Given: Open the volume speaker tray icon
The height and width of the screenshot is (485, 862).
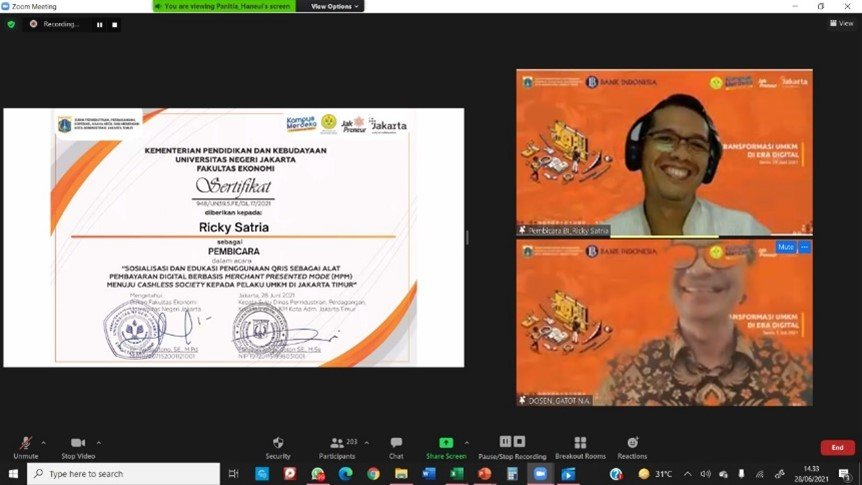Looking at the screenshot, I should pos(705,473).
